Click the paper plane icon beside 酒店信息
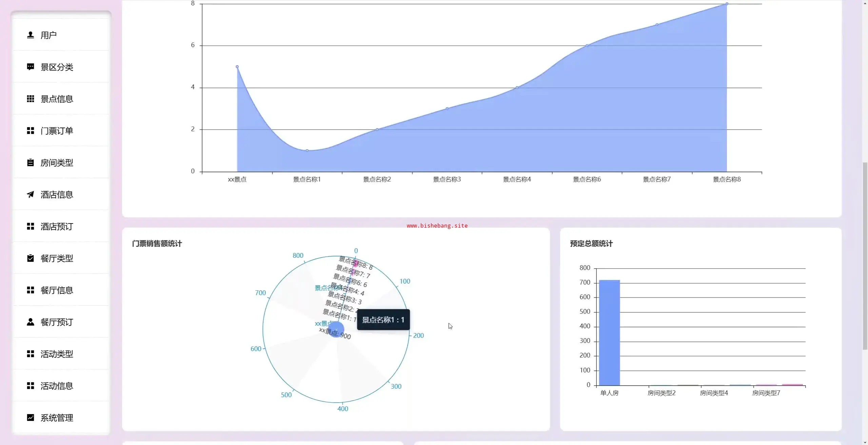The width and height of the screenshot is (868, 445). coord(31,194)
